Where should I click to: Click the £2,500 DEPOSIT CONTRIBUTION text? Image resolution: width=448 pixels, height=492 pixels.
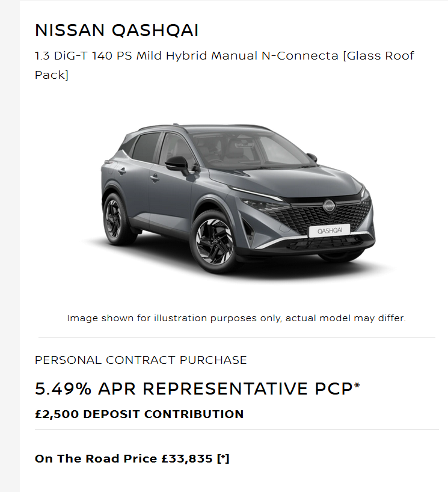pos(139,414)
